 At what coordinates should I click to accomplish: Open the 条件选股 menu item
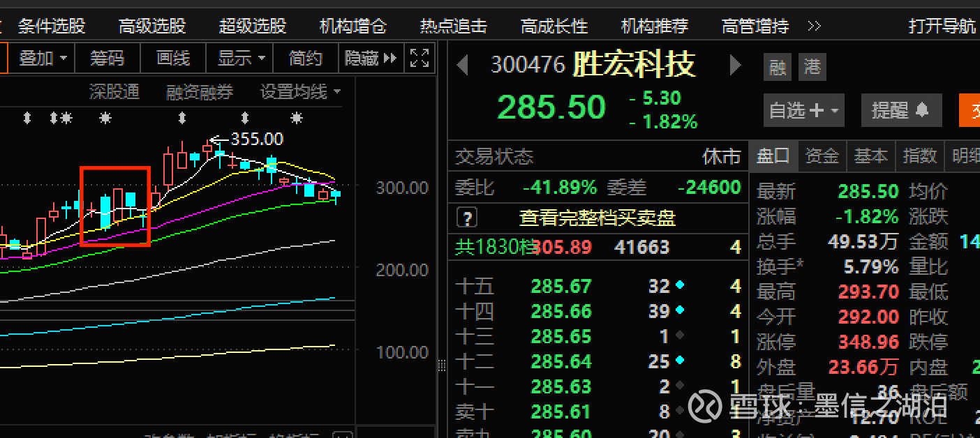[52, 27]
